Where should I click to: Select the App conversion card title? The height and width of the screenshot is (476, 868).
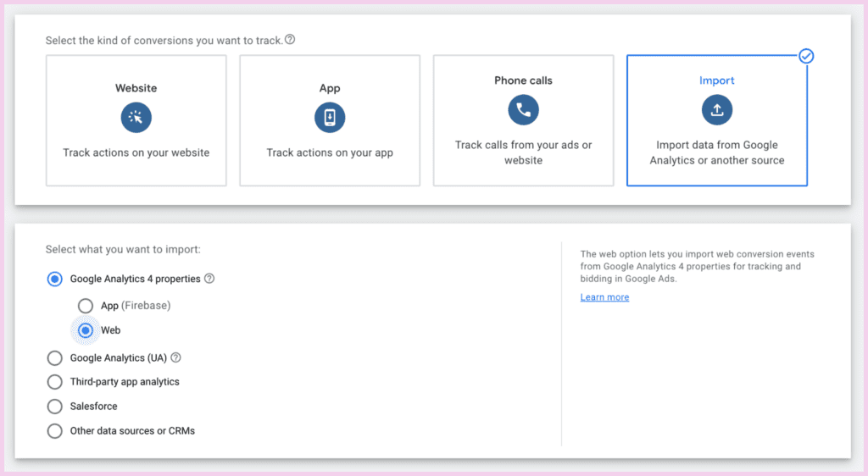click(x=330, y=88)
